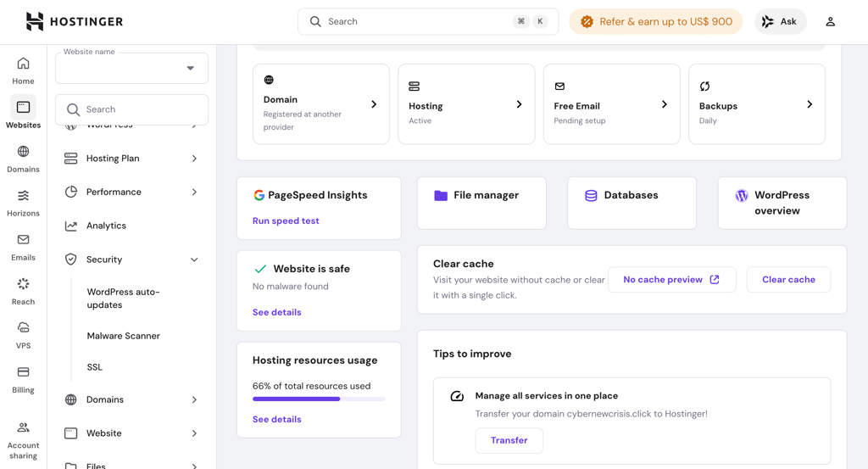The width and height of the screenshot is (868, 469).
Task: Open Reach in the left rail
Action: pos(23,291)
